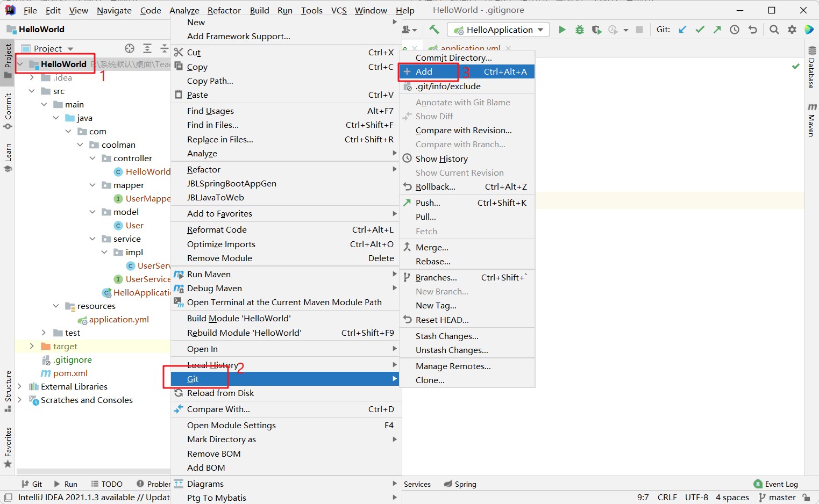Run with Coverage using the shield icon

coord(596,30)
